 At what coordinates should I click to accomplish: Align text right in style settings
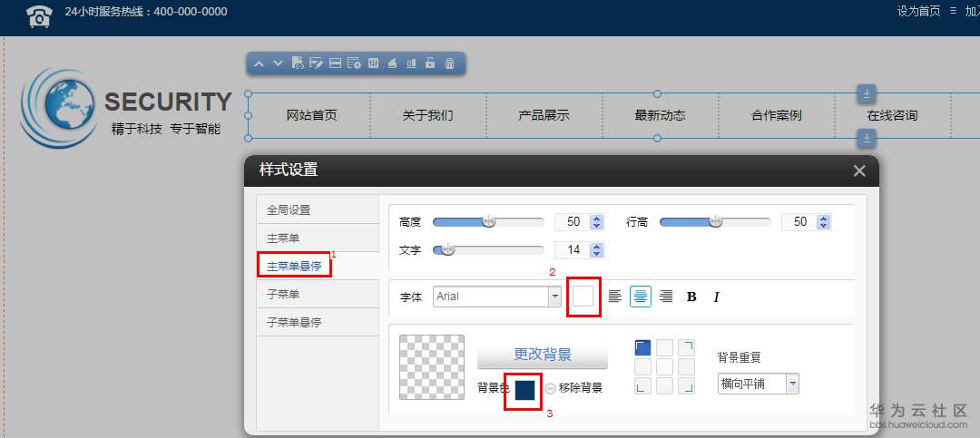click(666, 297)
